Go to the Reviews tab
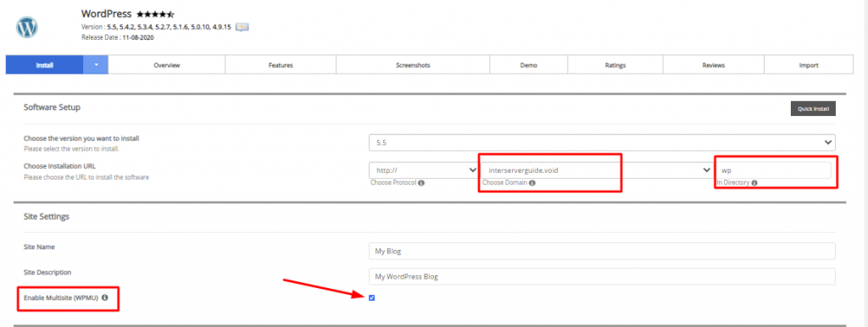 tap(714, 64)
